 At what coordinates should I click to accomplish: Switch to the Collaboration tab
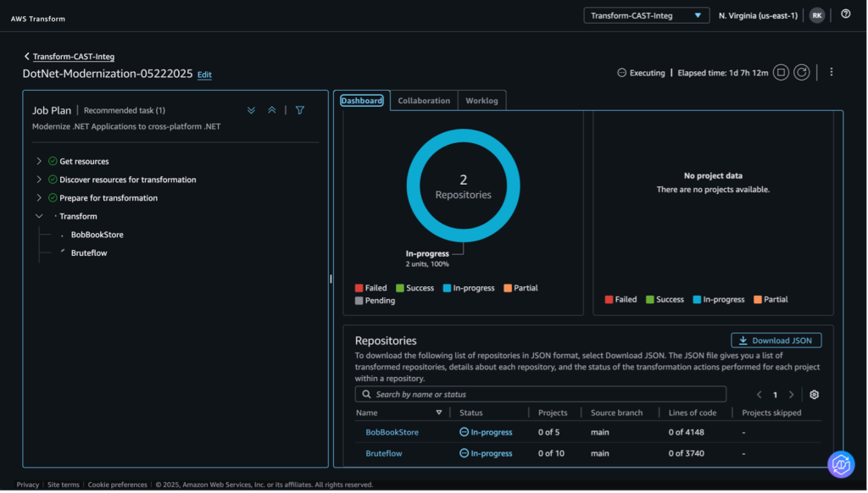click(424, 100)
